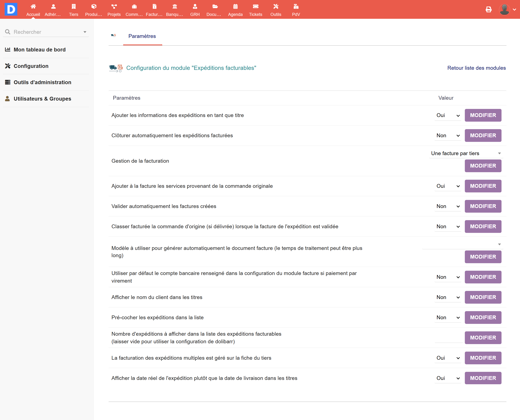Open the PdV point-of-sale icon
The image size is (520, 420).
pyautogui.click(x=296, y=7)
